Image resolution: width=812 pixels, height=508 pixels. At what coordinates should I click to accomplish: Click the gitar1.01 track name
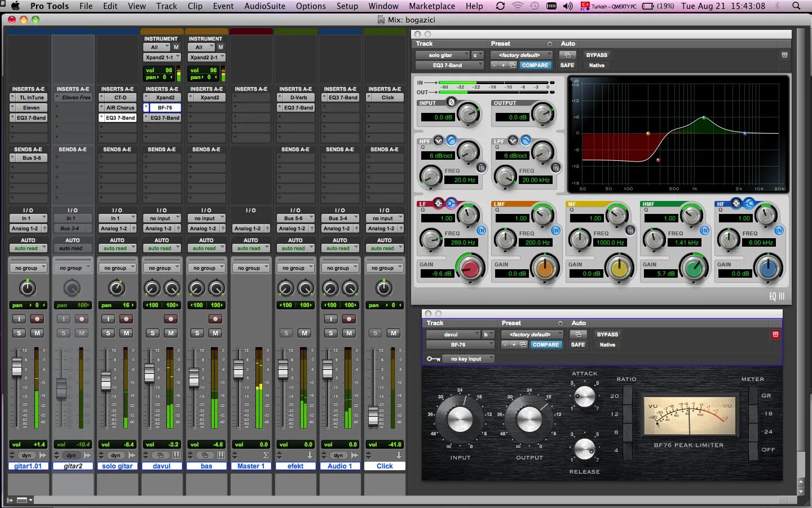coord(28,466)
